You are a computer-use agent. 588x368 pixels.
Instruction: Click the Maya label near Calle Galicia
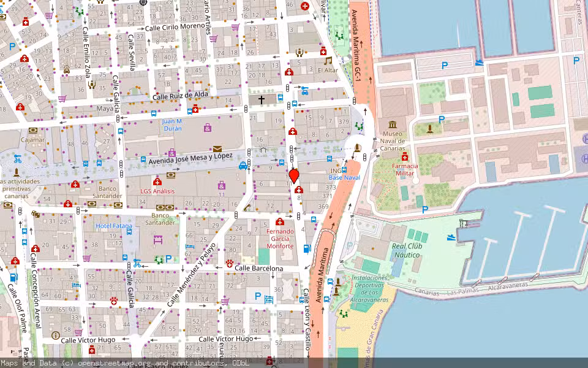pyautogui.click(x=105, y=109)
